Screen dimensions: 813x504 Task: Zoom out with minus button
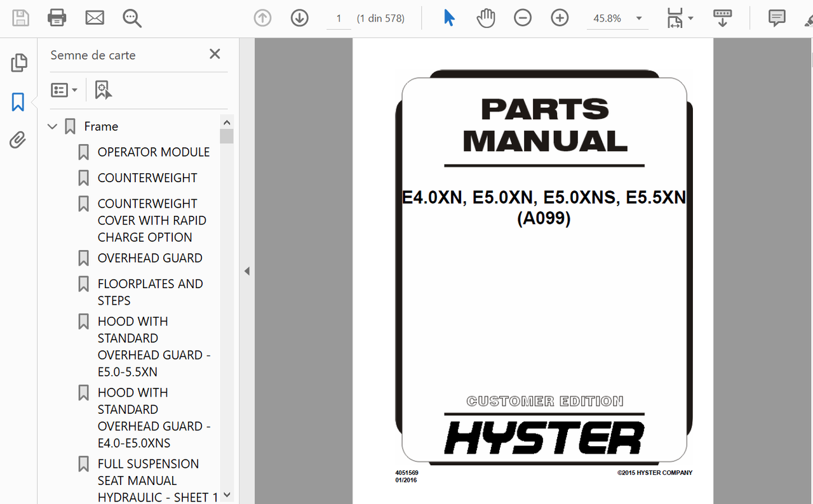pos(523,18)
